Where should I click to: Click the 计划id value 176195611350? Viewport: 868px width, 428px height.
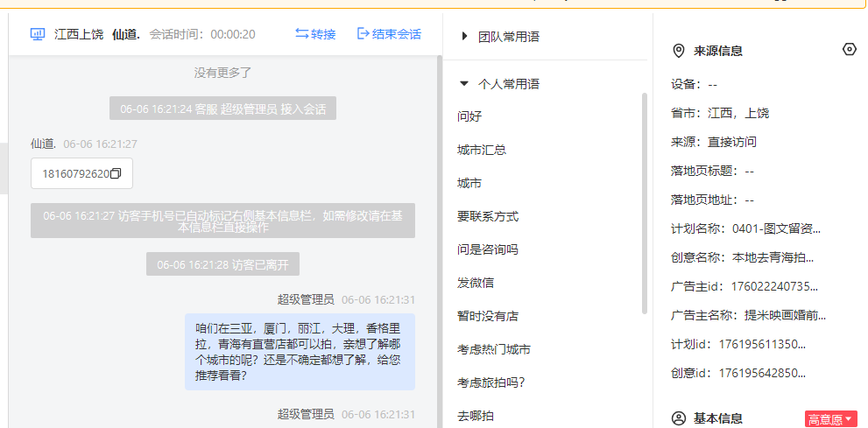point(762,344)
